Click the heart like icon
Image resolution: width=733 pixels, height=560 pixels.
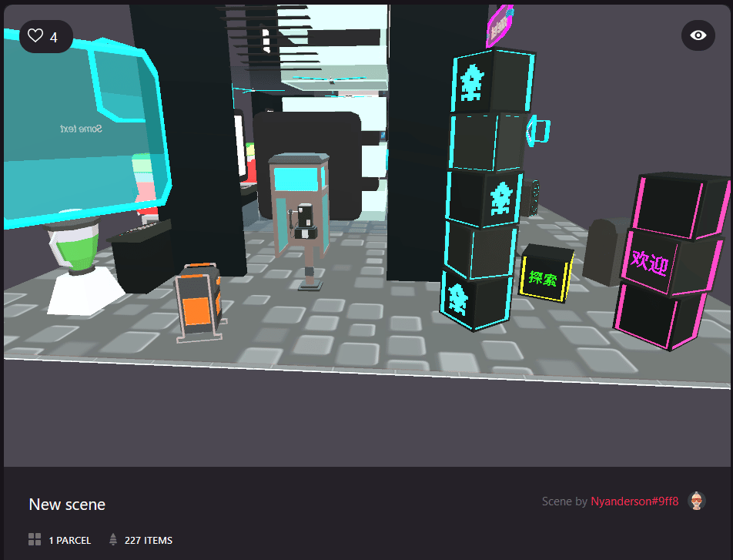(x=35, y=36)
